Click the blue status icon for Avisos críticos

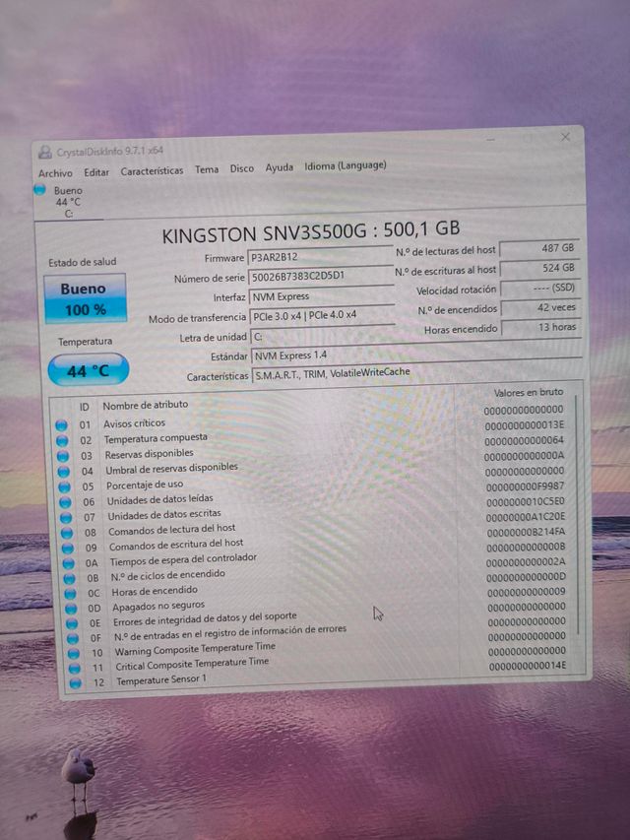coord(63,425)
